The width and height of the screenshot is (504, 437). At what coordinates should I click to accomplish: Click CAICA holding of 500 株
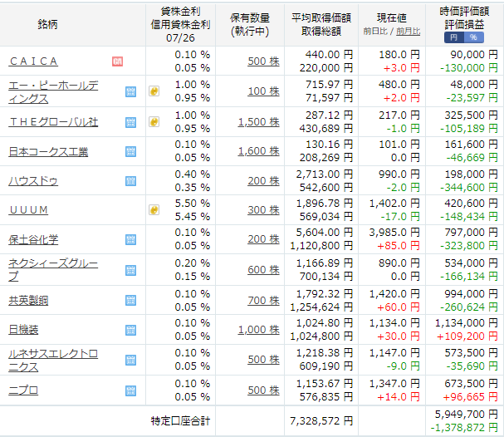click(263, 61)
